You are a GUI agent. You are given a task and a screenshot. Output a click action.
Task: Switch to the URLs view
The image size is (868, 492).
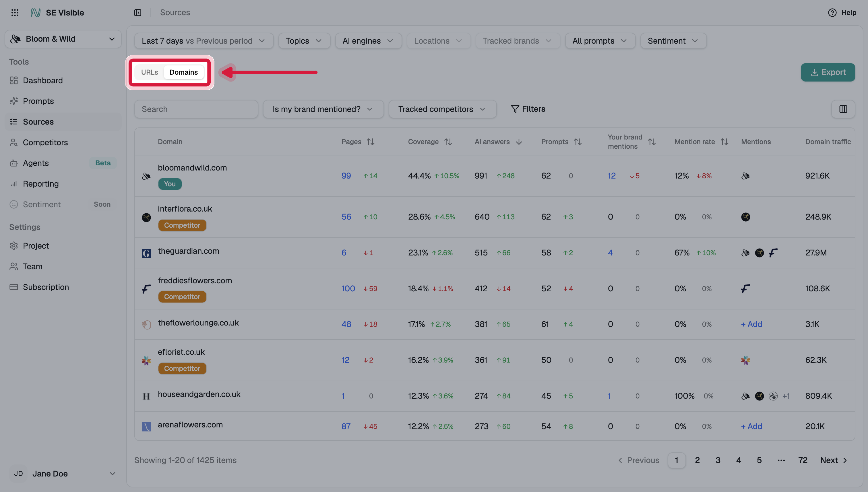[x=149, y=72]
